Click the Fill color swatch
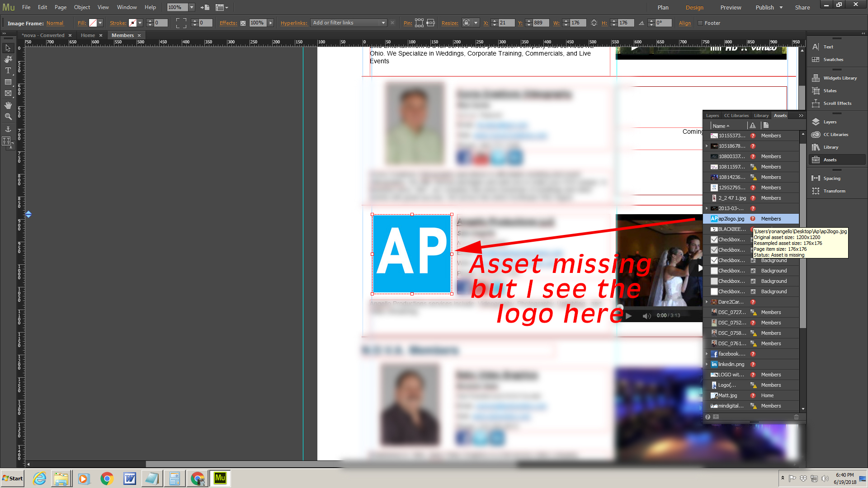The width and height of the screenshot is (868, 488). pyautogui.click(x=93, y=23)
